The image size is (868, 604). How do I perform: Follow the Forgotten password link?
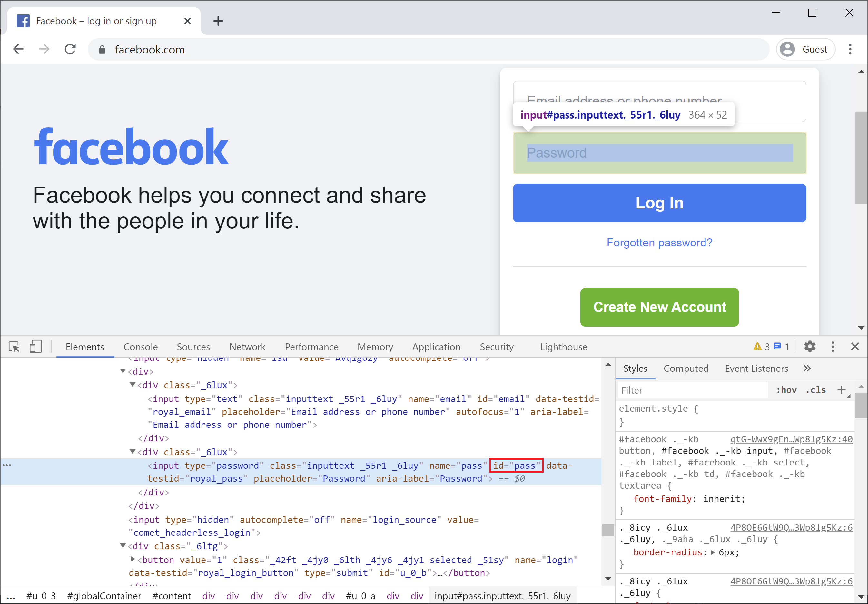click(x=659, y=243)
